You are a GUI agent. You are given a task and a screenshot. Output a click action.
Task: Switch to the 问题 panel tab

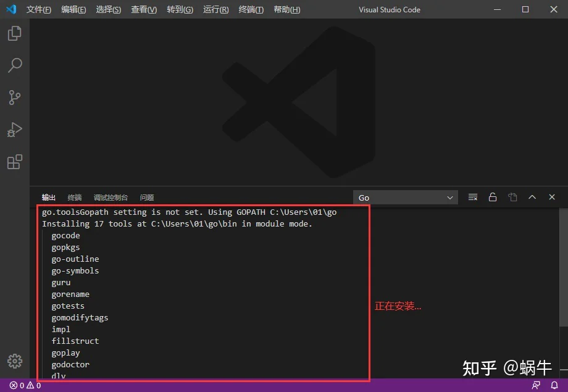(x=147, y=198)
